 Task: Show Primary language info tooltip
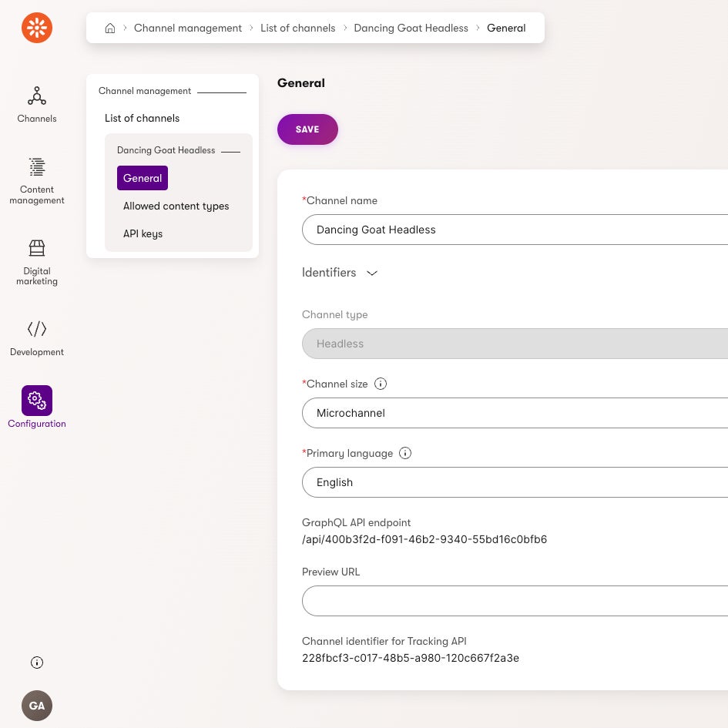(x=405, y=453)
